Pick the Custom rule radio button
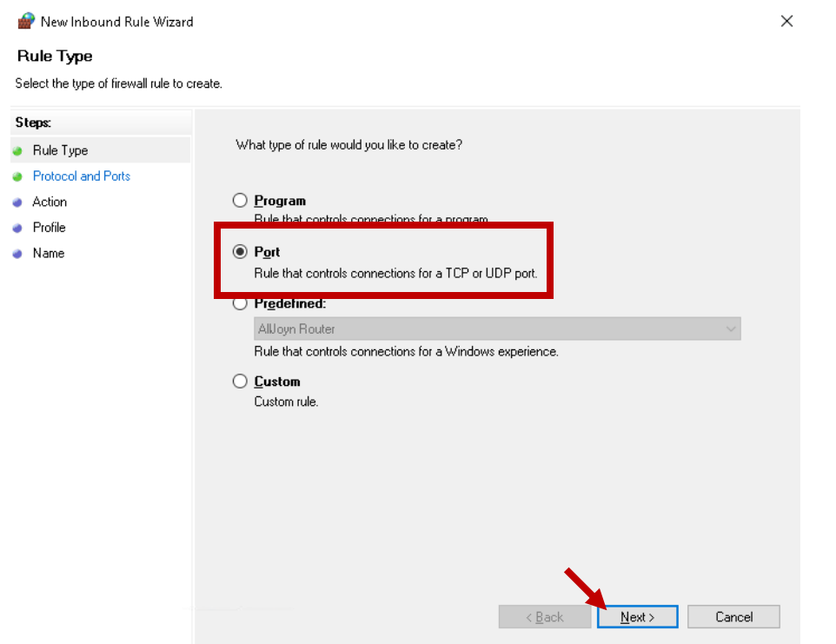The height and width of the screenshot is (644, 836). 241,382
